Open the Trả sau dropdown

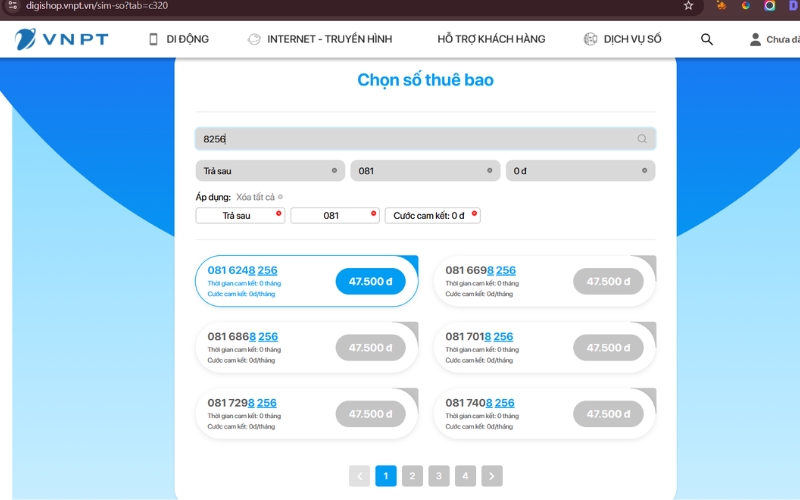270,171
